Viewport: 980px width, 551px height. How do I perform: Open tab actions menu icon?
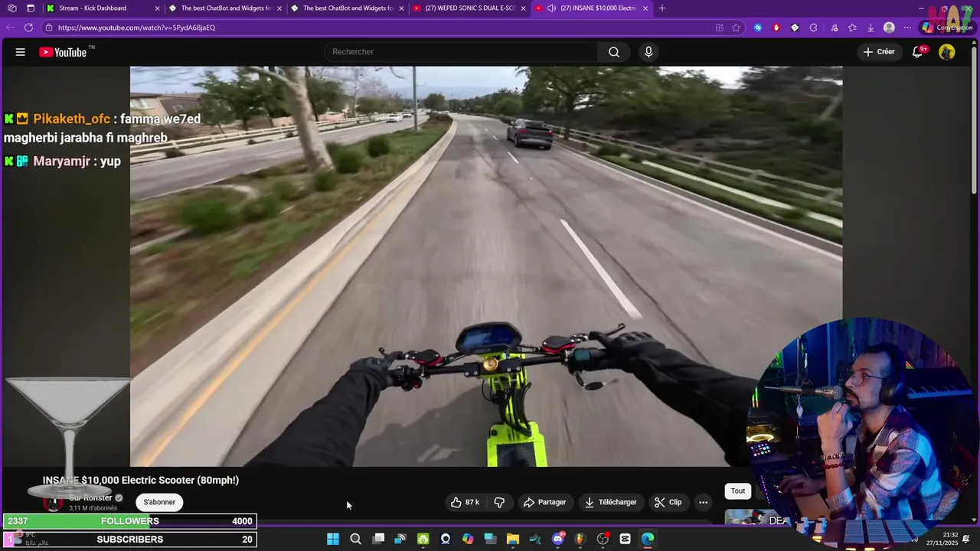click(x=31, y=8)
